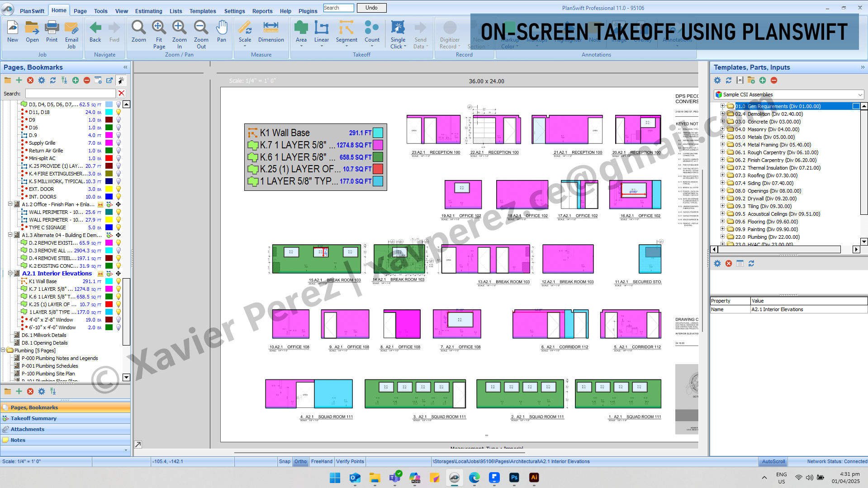Toggle visibility bulb for D11, D18
This screenshot has width=868, height=488.
(x=119, y=112)
